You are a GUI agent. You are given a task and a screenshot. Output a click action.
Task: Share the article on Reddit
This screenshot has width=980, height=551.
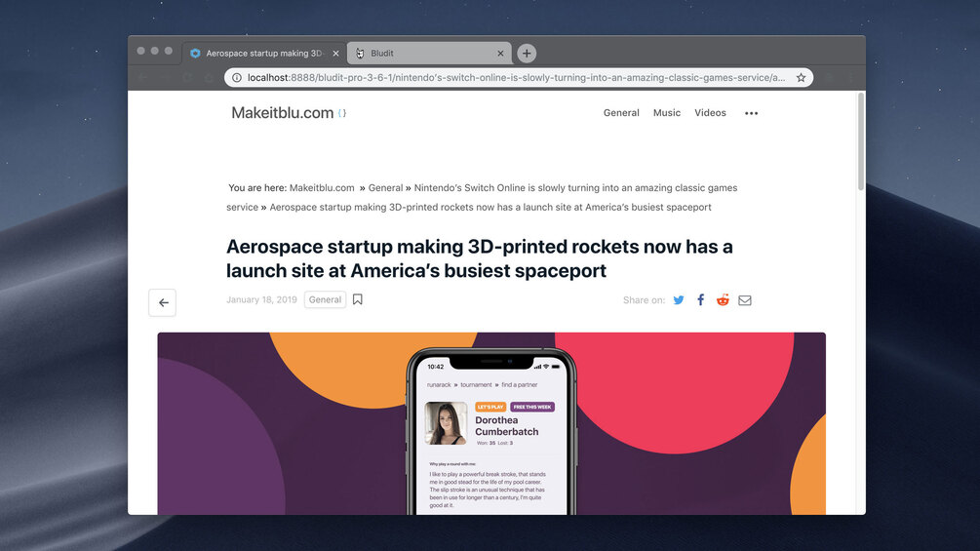pos(723,299)
